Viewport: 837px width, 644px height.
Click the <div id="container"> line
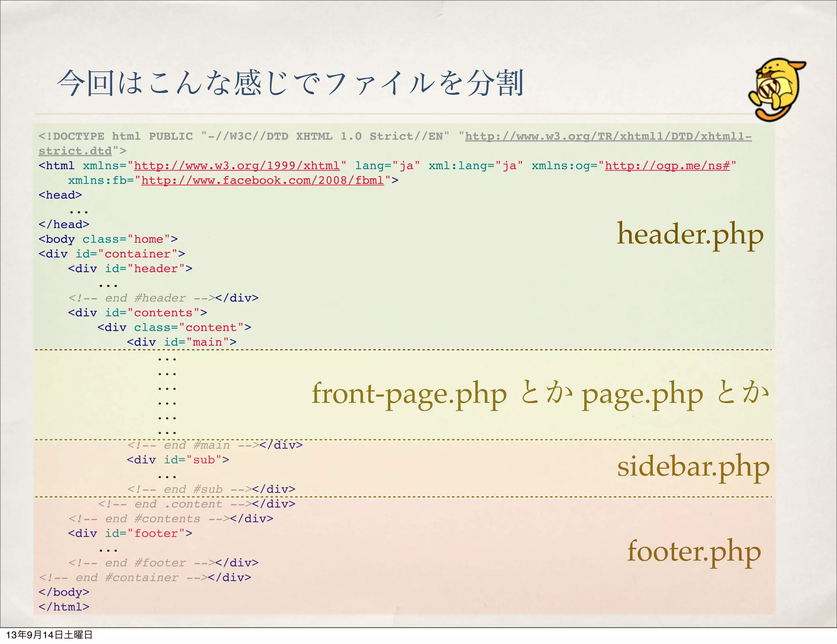point(112,254)
